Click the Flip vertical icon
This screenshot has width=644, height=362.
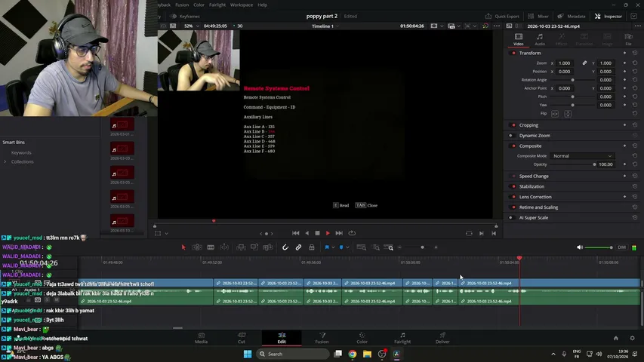(x=568, y=114)
